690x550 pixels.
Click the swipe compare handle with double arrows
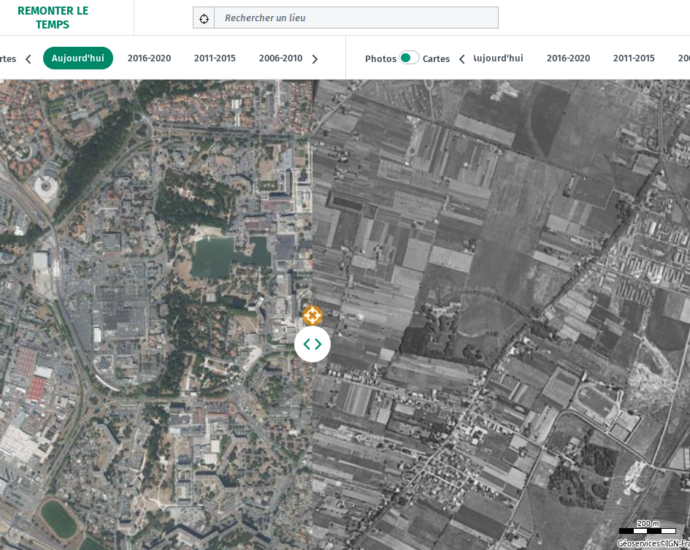[x=312, y=344]
